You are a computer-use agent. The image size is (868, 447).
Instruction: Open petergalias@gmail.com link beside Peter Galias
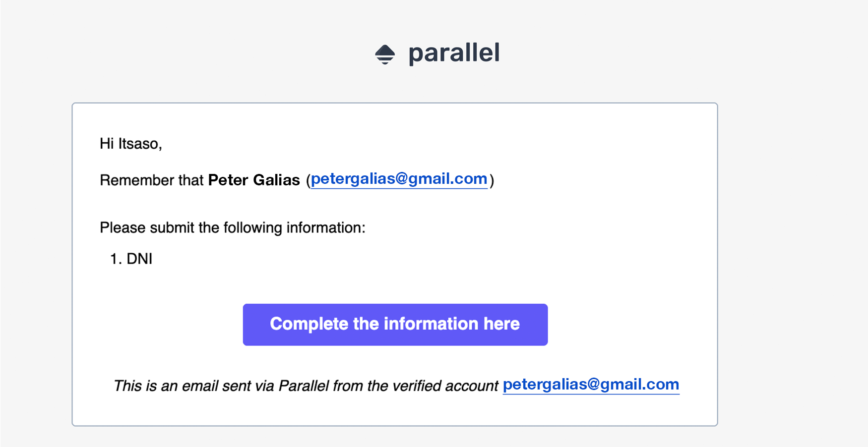[x=399, y=179]
